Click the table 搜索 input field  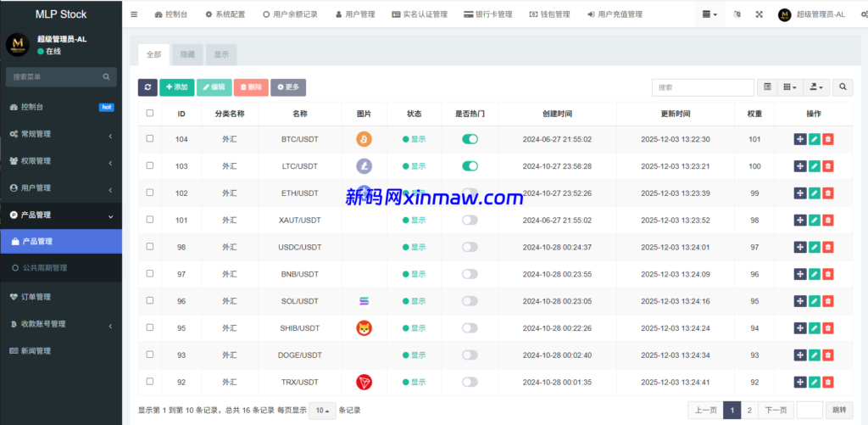point(703,87)
